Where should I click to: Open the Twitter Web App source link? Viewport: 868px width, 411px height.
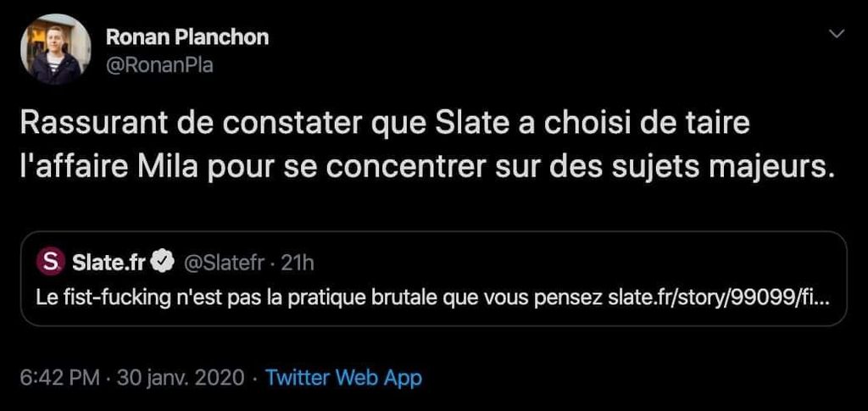[343, 377]
